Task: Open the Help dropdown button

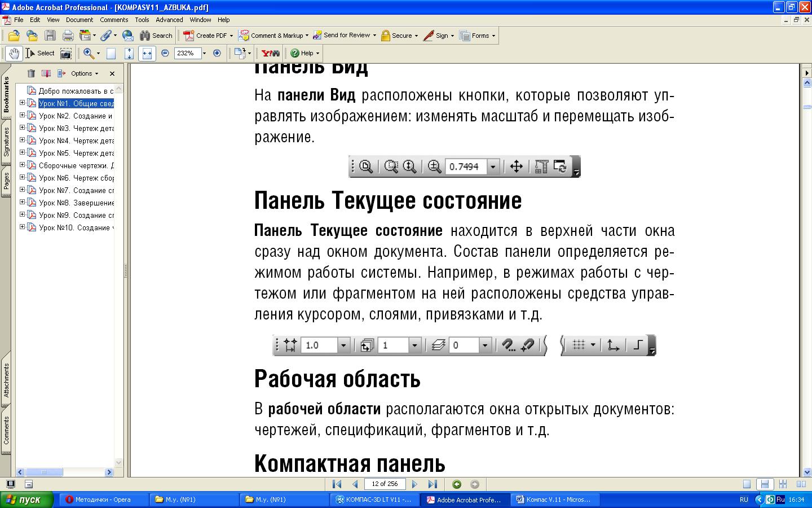Action: (x=305, y=53)
